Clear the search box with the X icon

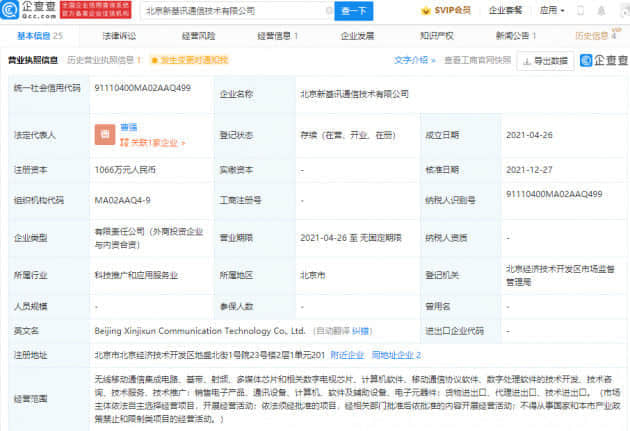click(x=329, y=11)
